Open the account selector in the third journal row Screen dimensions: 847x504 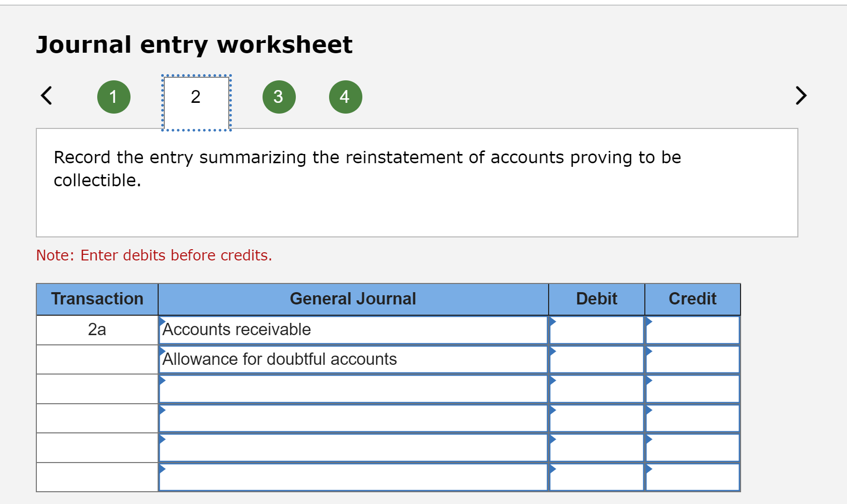click(162, 382)
